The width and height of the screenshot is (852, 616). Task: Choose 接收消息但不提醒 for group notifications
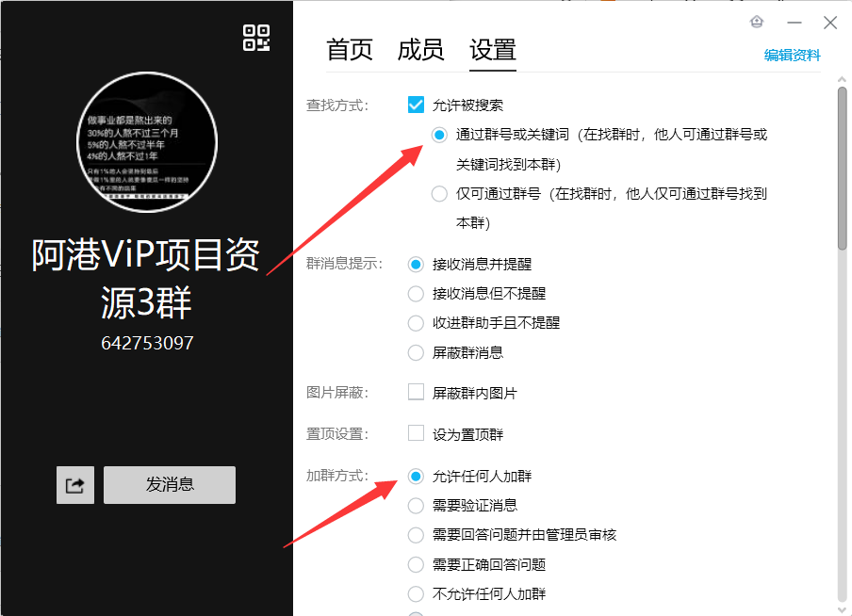click(x=416, y=294)
